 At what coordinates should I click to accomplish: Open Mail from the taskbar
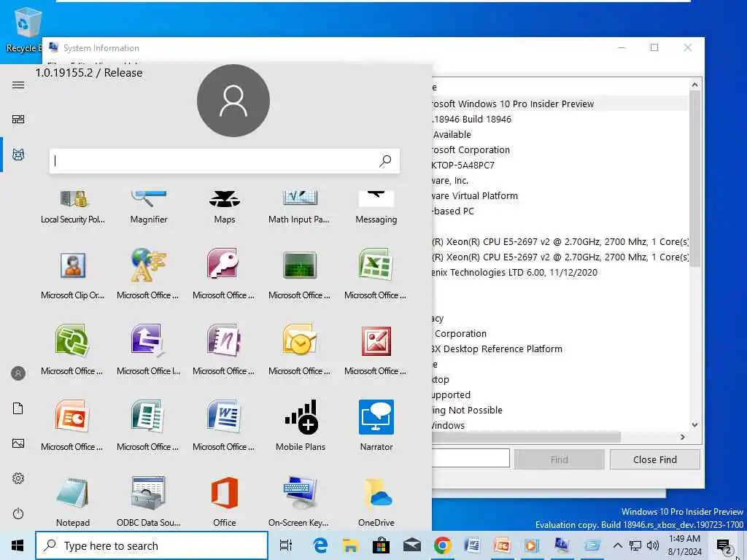411,545
